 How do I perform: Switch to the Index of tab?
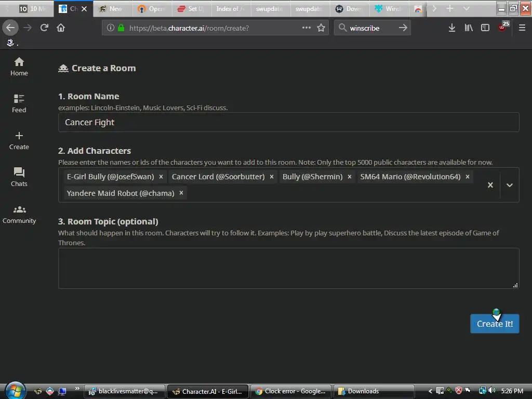[231, 9]
